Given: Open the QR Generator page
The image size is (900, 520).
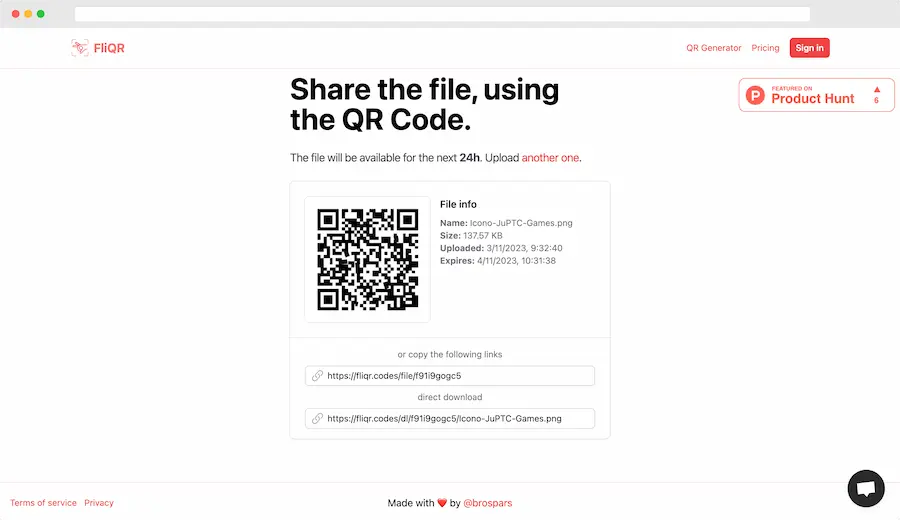Looking at the screenshot, I should pyautogui.click(x=713, y=48).
